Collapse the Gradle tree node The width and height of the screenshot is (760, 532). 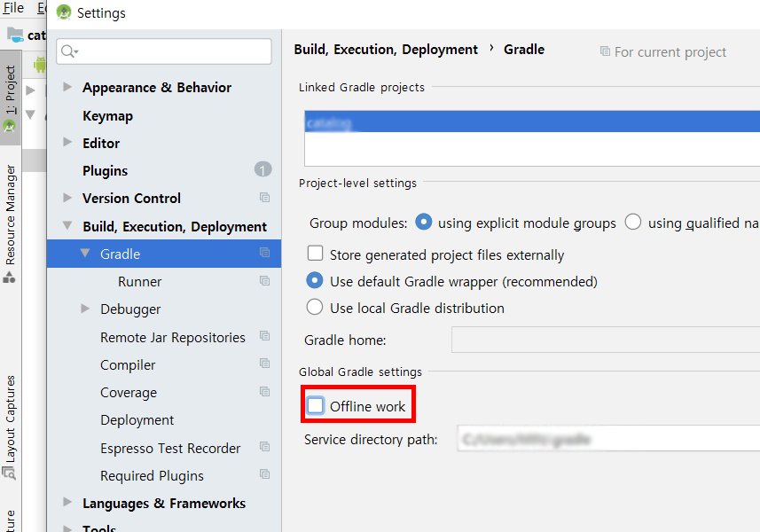click(85, 253)
